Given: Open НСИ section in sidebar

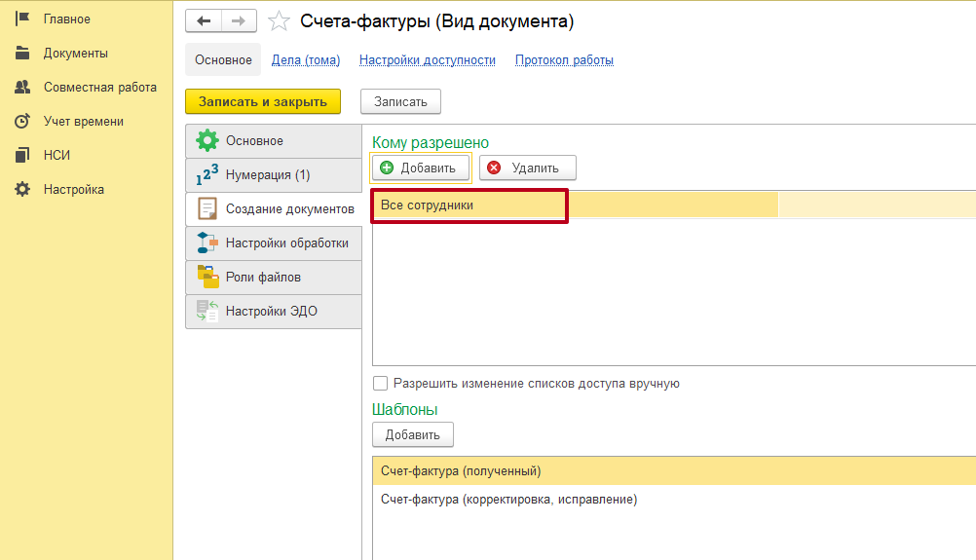Looking at the screenshot, I should click(x=56, y=156).
